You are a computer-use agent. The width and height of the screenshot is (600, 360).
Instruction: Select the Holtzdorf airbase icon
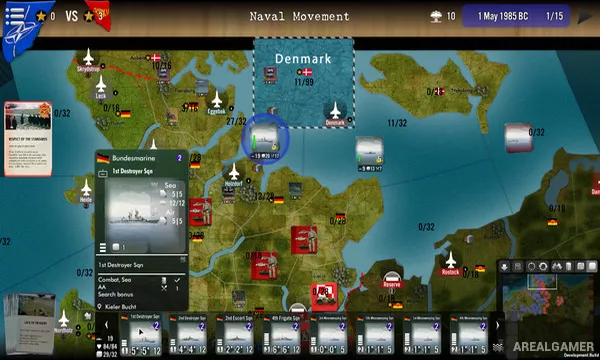[234, 175]
